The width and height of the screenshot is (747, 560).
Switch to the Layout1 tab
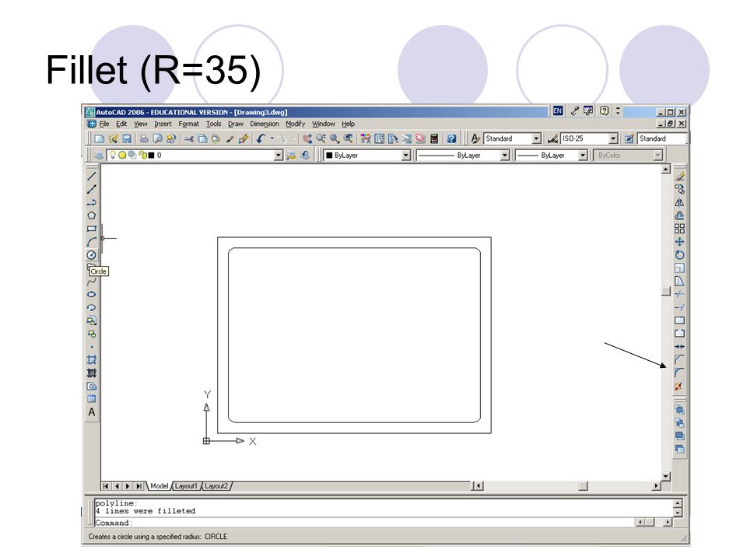tap(186, 485)
